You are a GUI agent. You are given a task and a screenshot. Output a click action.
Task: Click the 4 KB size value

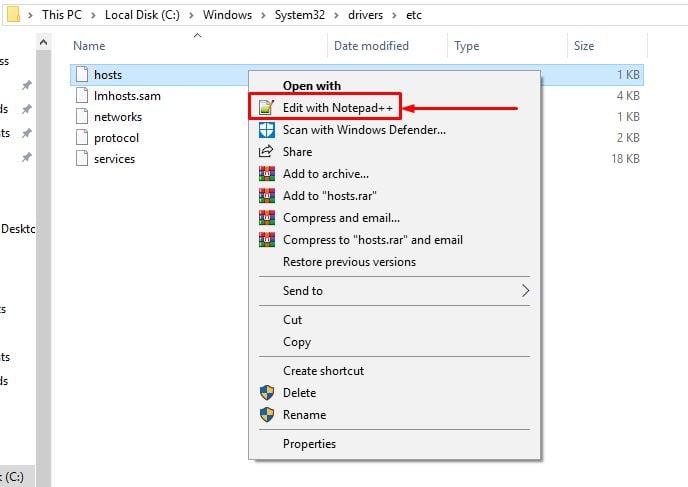(628, 96)
